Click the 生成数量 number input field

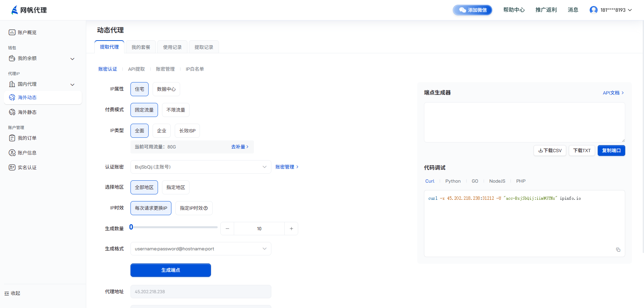pos(259,229)
